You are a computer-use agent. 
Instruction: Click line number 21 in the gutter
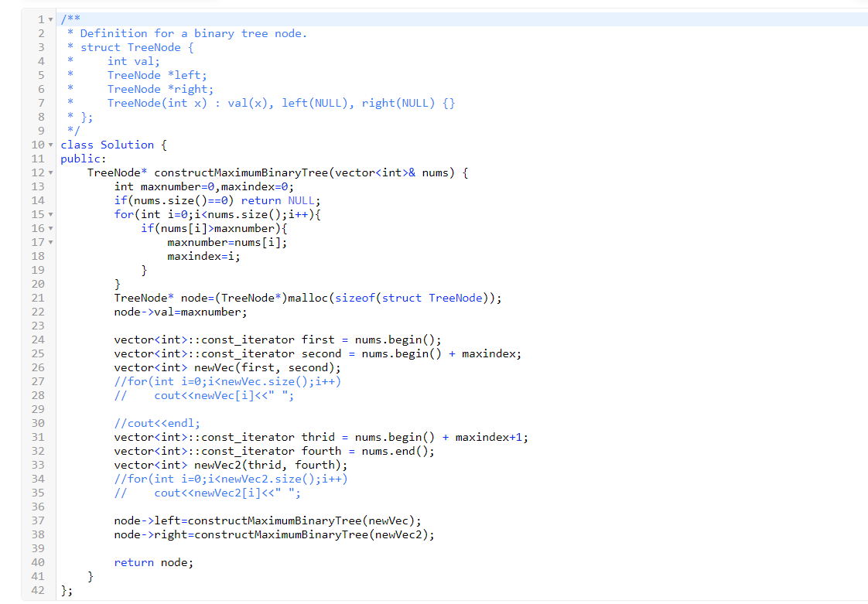[x=38, y=298]
